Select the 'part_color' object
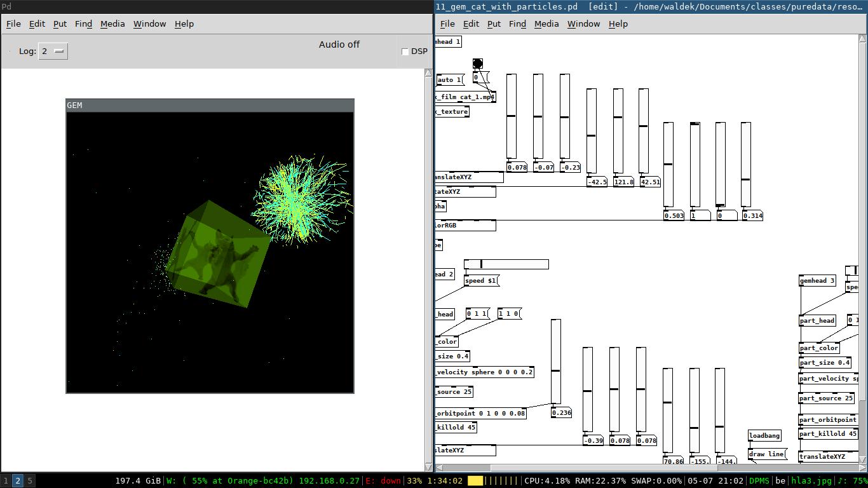The width and height of the screenshot is (868, 488). click(819, 348)
